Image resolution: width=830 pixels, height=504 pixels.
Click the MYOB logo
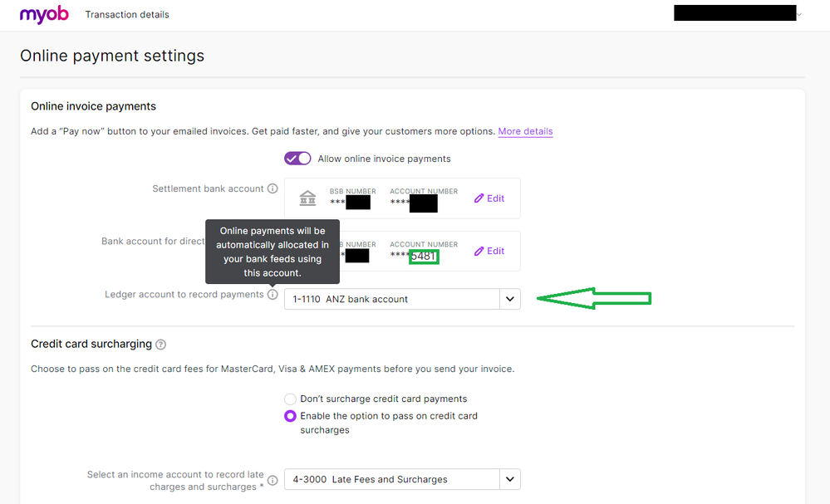click(44, 14)
